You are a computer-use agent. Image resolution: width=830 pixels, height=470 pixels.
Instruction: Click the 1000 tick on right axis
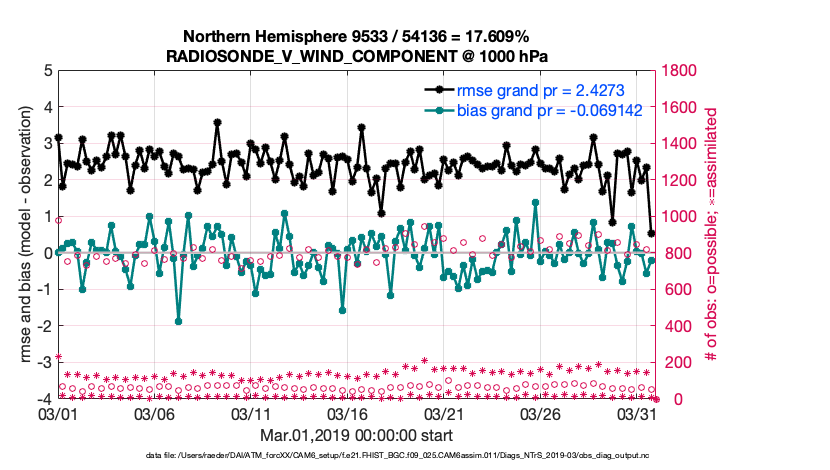pyautogui.click(x=676, y=217)
